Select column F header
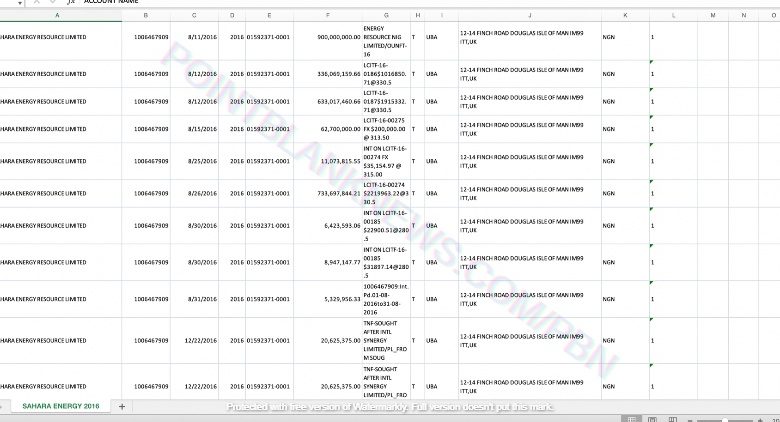This screenshot has width=780, height=422. click(x=327, y=15)
